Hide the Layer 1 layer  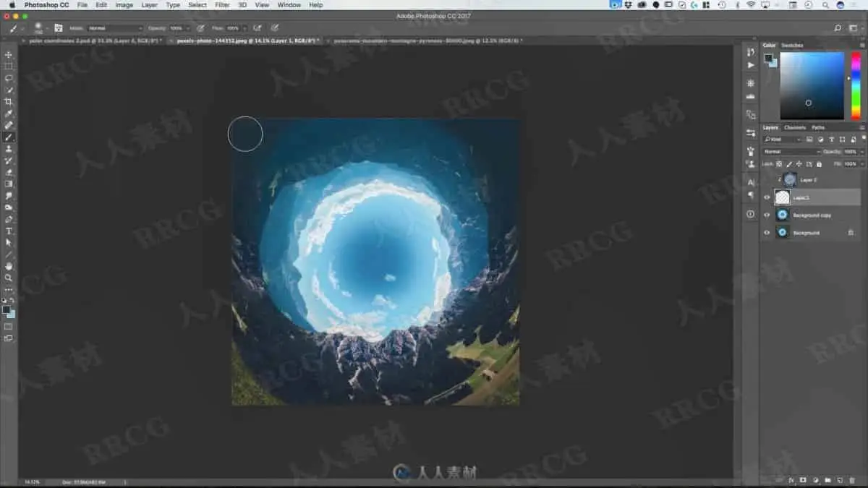(767, 197)
